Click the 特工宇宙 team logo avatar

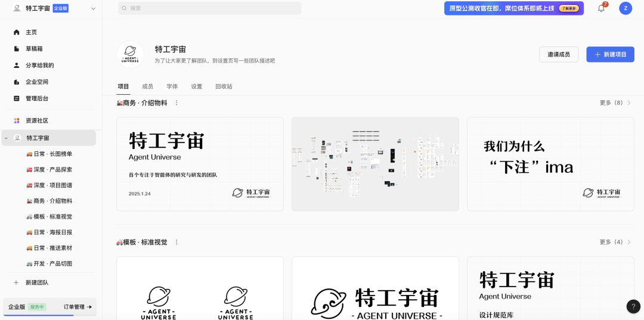point(130,55)
